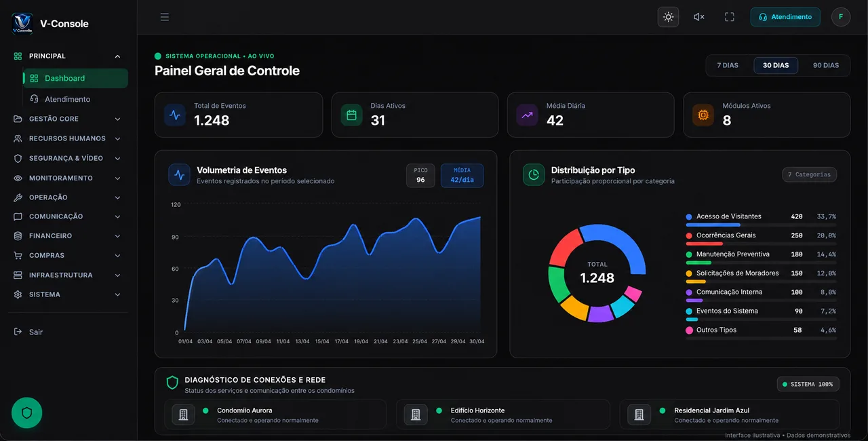Click the Distribuição por Tipo pie icon
The height and width of the screenshot is (441, 868).
[534, 174]
